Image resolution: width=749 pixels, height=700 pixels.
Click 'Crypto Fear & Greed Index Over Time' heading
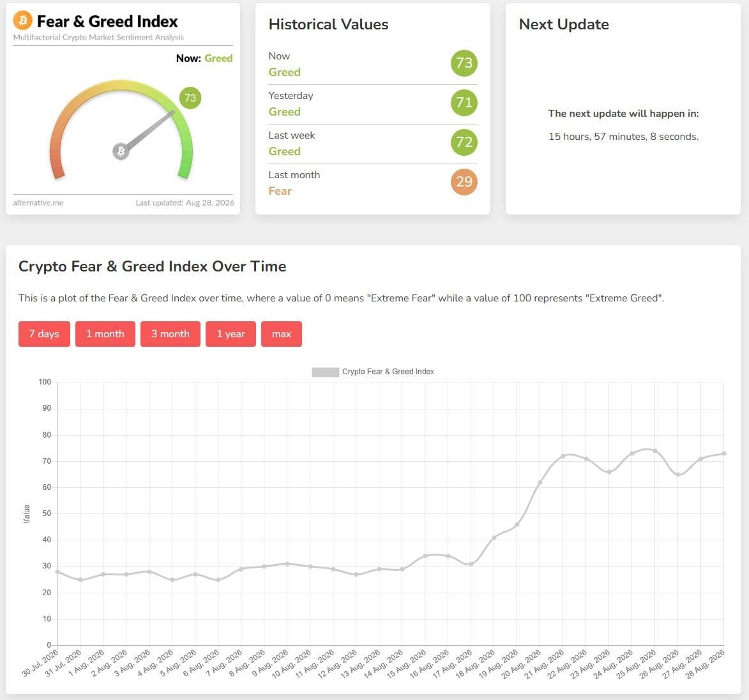[x=153, y=266]
